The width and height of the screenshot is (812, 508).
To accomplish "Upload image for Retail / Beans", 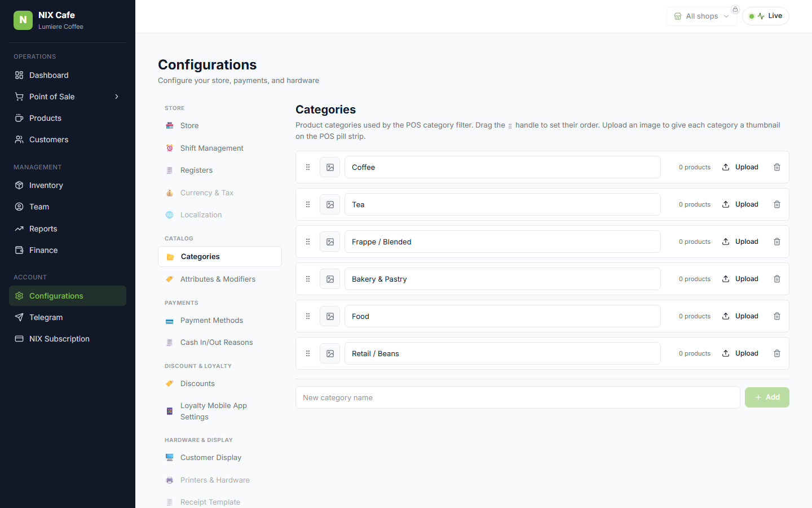I will tap(740, 353).
